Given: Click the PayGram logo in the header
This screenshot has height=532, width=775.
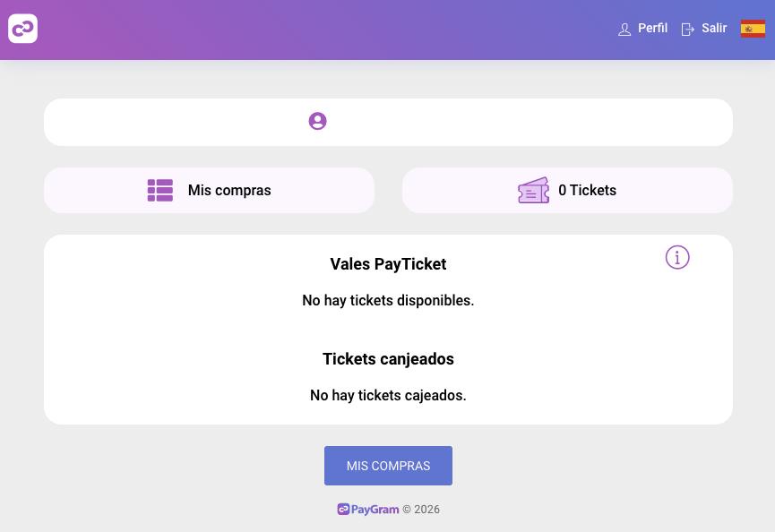Looking at the screenshot, I should [23, 29].
